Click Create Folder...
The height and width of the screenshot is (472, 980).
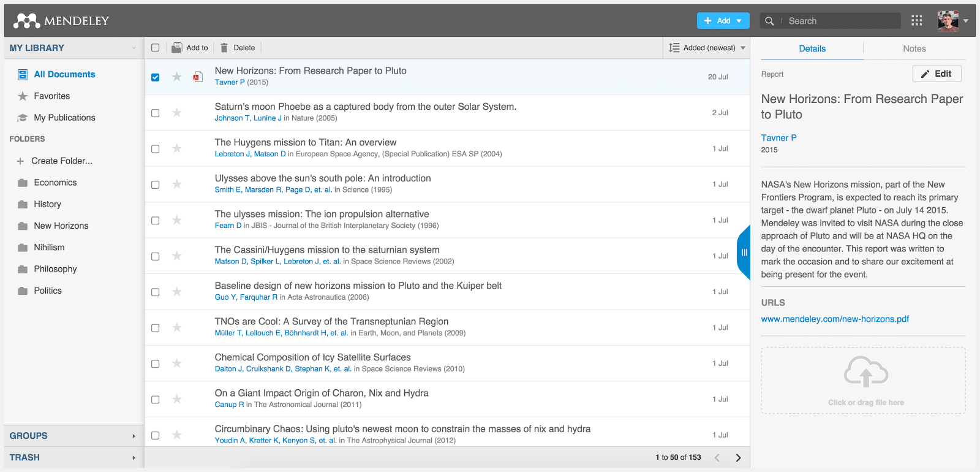[x=62, y=161]
